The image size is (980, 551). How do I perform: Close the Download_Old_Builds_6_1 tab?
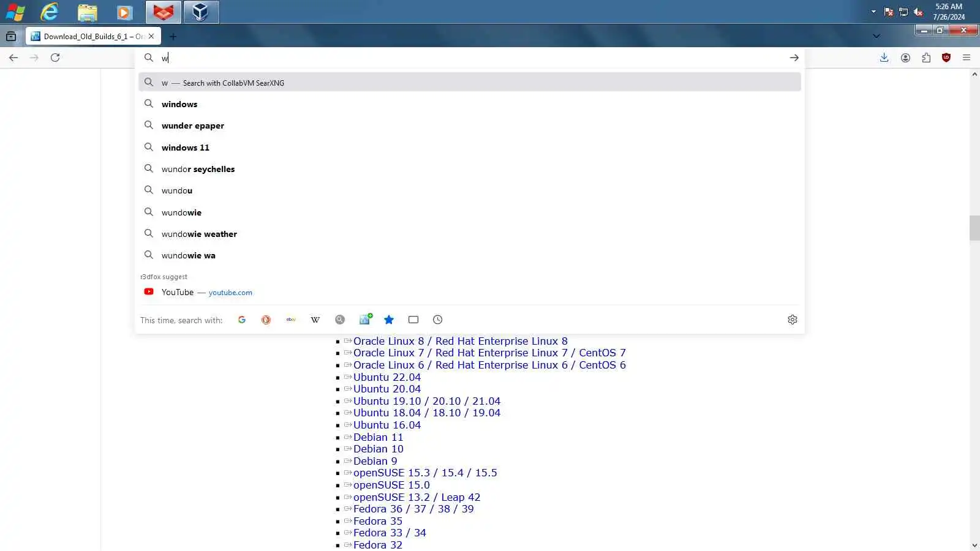(151, 36)
